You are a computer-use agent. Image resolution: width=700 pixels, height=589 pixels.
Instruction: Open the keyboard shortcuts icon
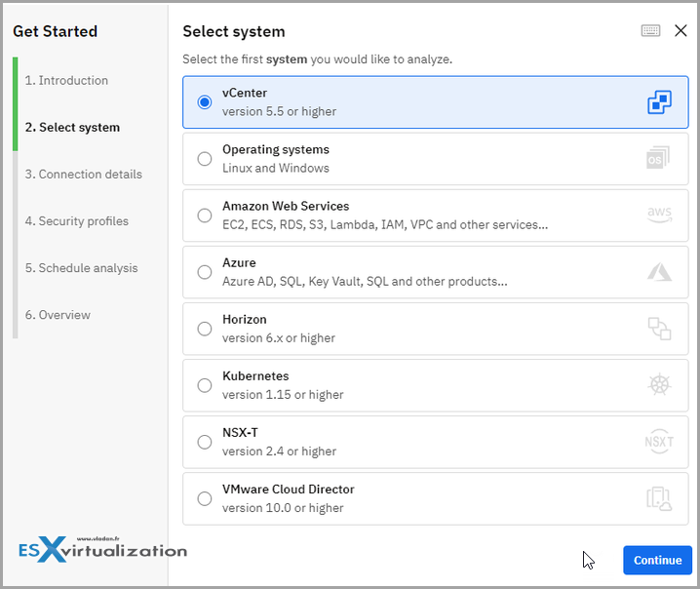(650, 30)
